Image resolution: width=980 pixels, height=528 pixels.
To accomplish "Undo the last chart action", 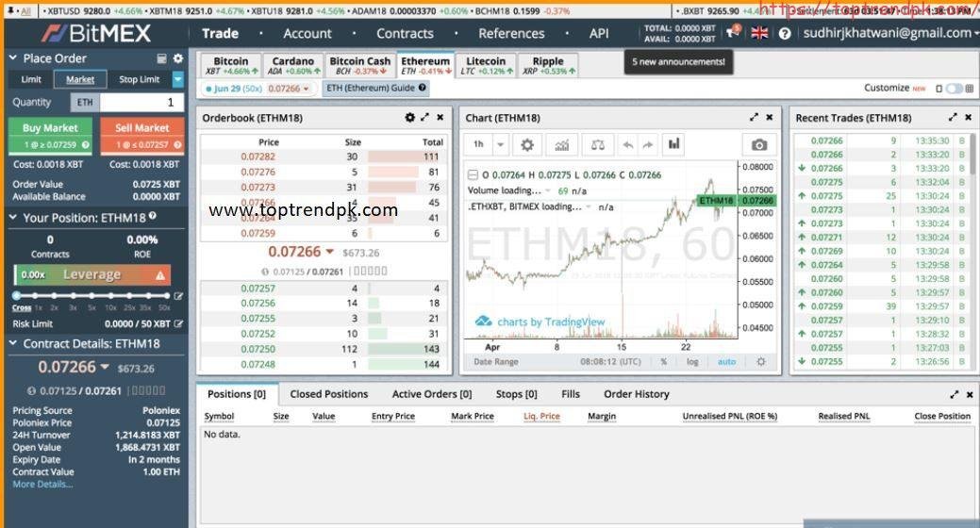I will pyautogui.click(x=628, y=145).
